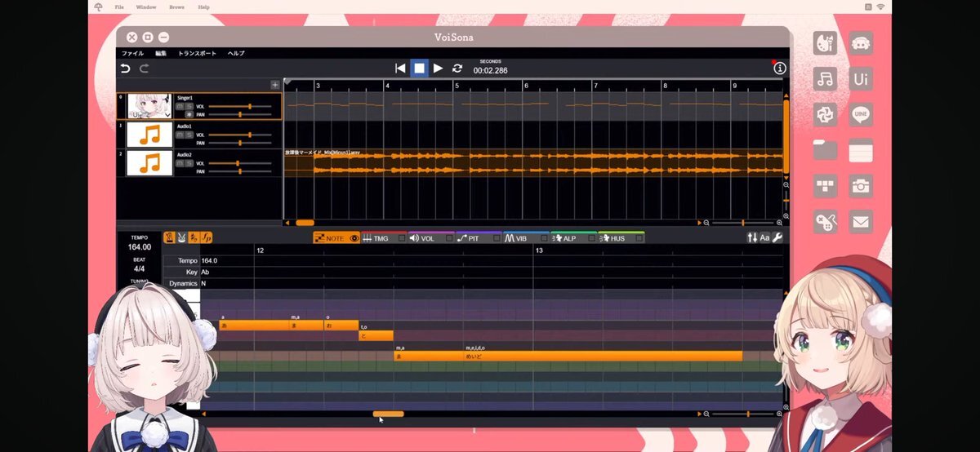Image resolution: width=980 pixels, height=452 pixels.
Task: Select the Audio2 track thumbnail
Action: [149, 163]
